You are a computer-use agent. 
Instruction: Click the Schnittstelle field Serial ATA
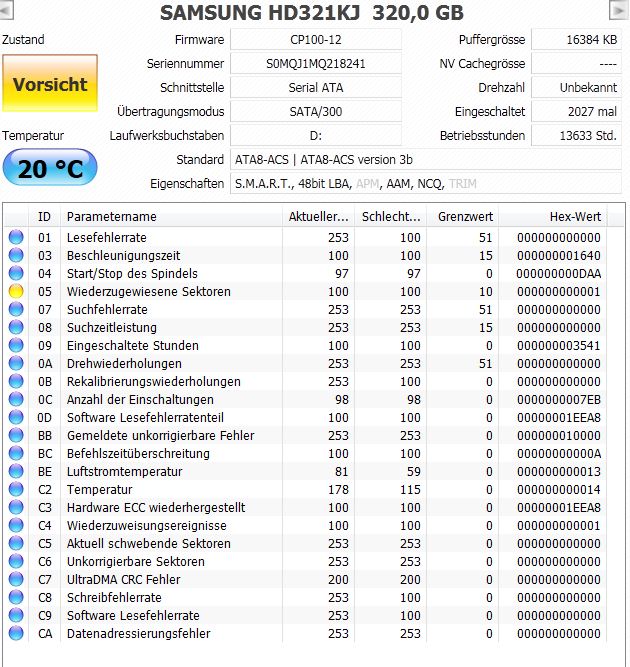point(316,88)
